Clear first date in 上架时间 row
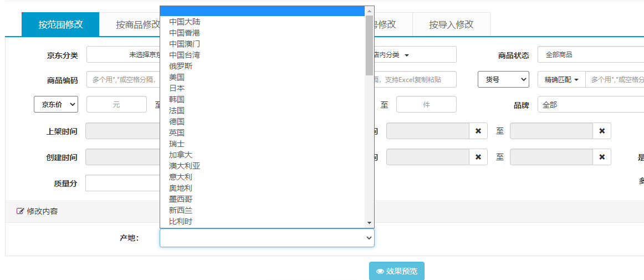Screen dimensions: 644x280 pos(478,131)
